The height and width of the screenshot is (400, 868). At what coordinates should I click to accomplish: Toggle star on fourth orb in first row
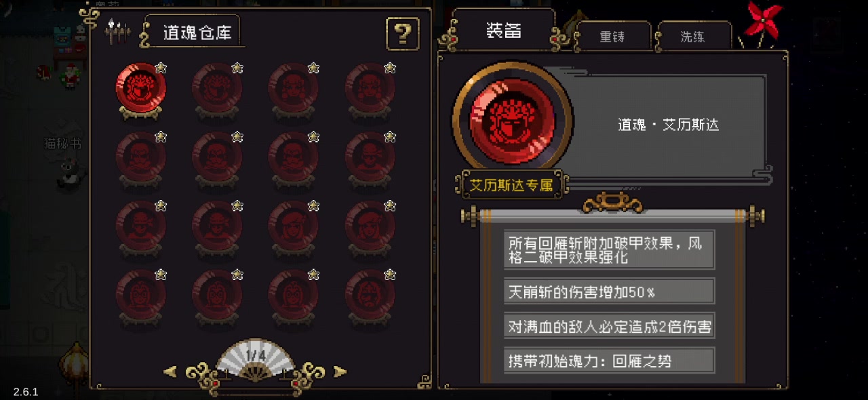tap(390, 67)
